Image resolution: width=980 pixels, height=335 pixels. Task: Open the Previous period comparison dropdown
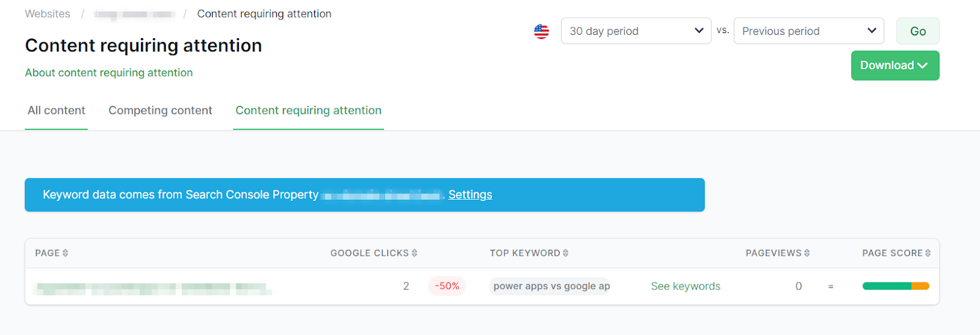(809, 31)
